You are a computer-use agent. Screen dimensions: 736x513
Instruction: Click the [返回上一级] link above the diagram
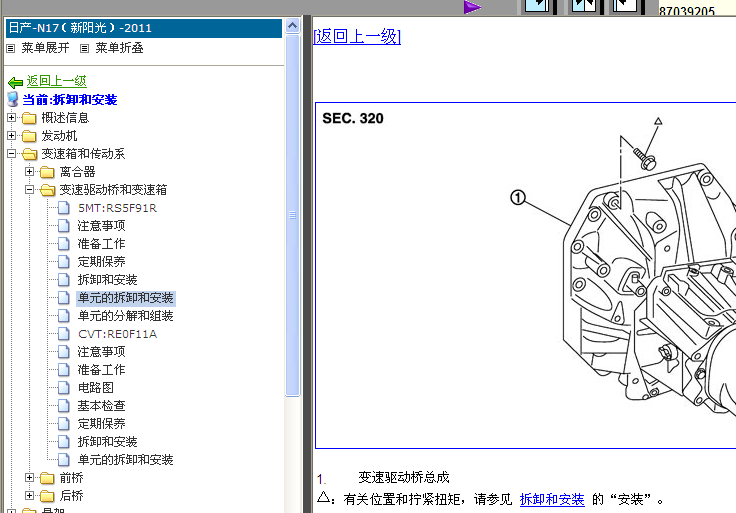[357, 36]
